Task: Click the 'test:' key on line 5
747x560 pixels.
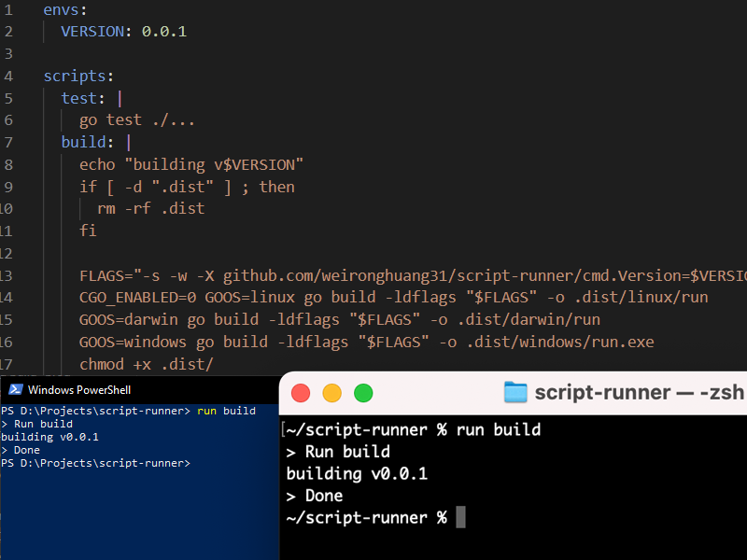Action: pos(83,98)
